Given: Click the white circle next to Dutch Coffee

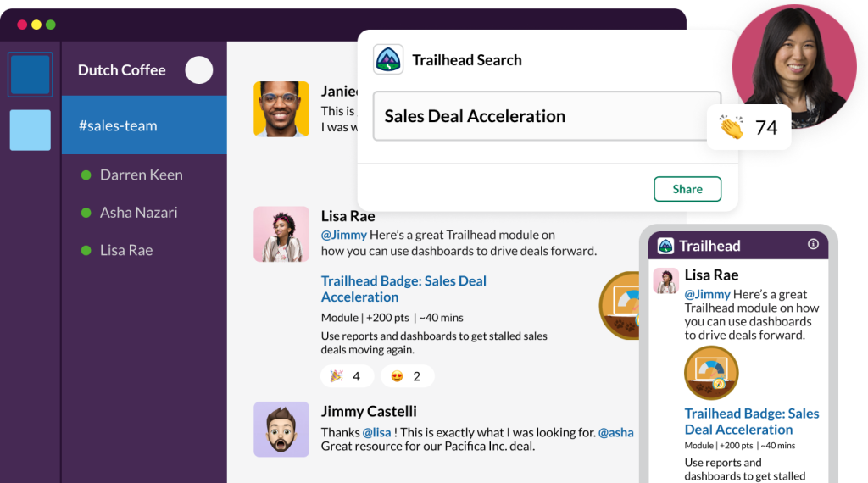Looking at the screenshot, I should tap(198, 70).
